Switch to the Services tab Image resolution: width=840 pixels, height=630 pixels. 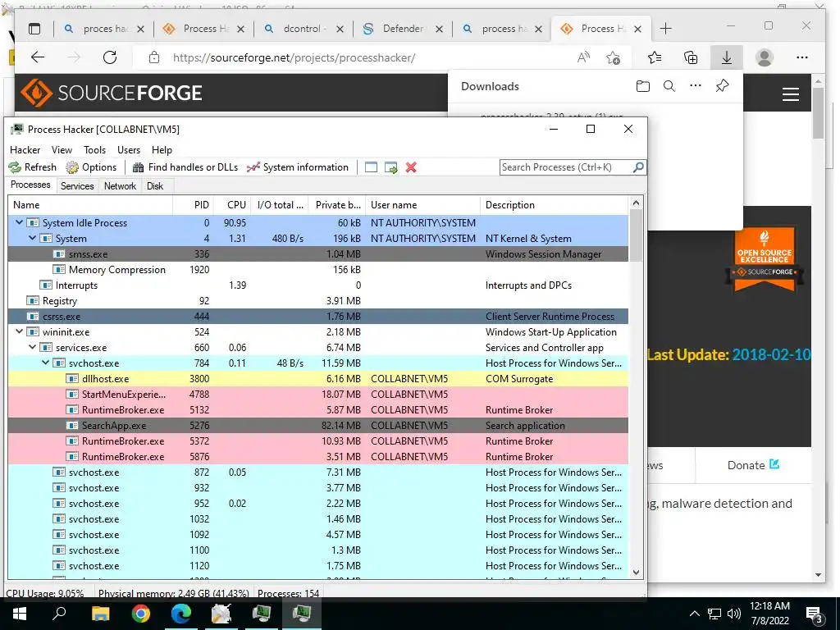point(77,186)
